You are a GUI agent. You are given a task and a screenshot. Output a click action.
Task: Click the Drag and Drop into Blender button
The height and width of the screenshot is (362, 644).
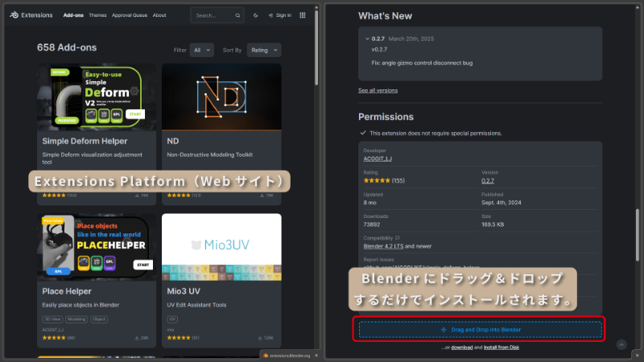coord(481,330)
